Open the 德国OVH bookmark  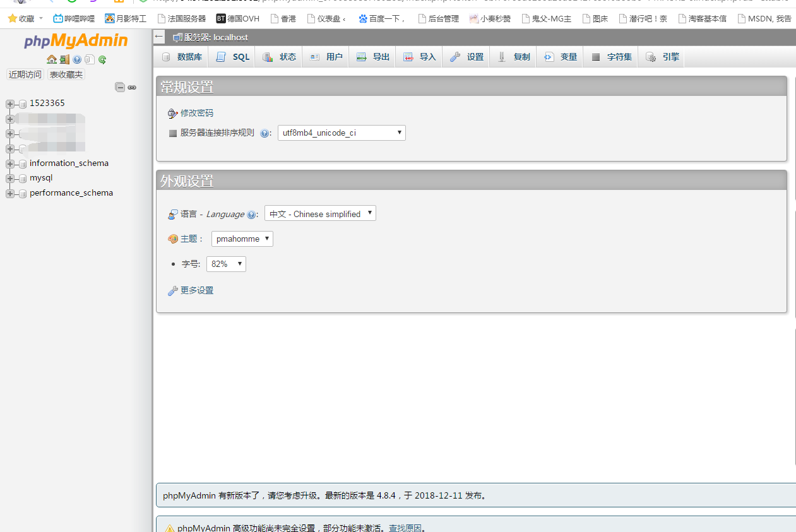[238, 18]
